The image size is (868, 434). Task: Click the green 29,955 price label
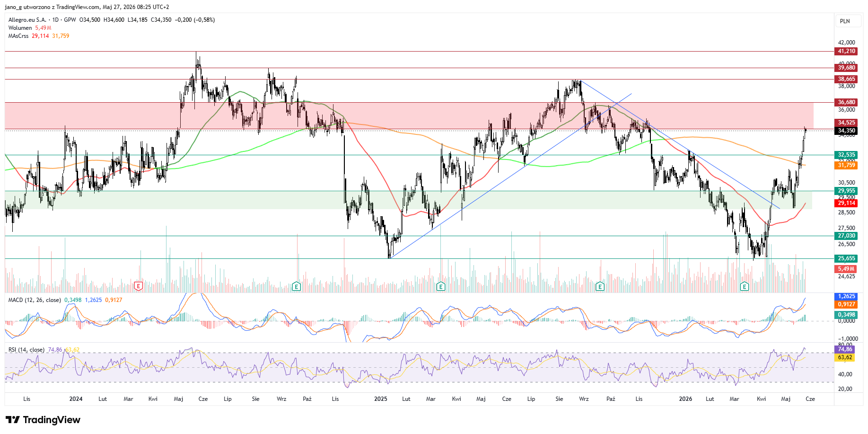pos(846,191)
